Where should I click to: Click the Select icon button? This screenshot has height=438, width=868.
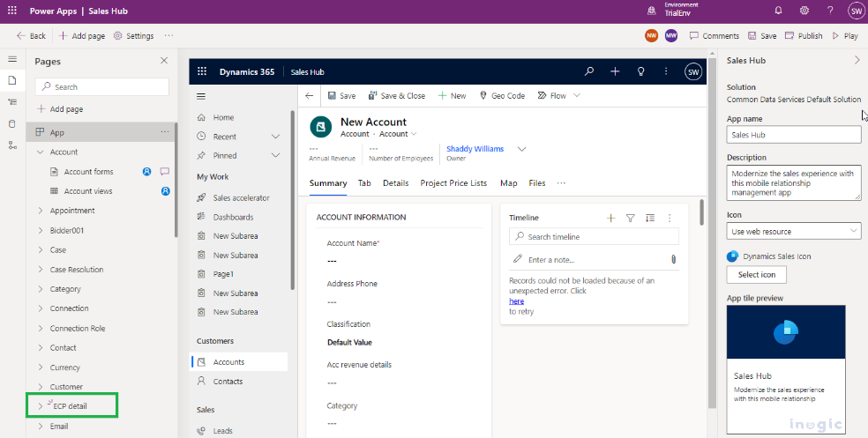[x=756, y=274]
